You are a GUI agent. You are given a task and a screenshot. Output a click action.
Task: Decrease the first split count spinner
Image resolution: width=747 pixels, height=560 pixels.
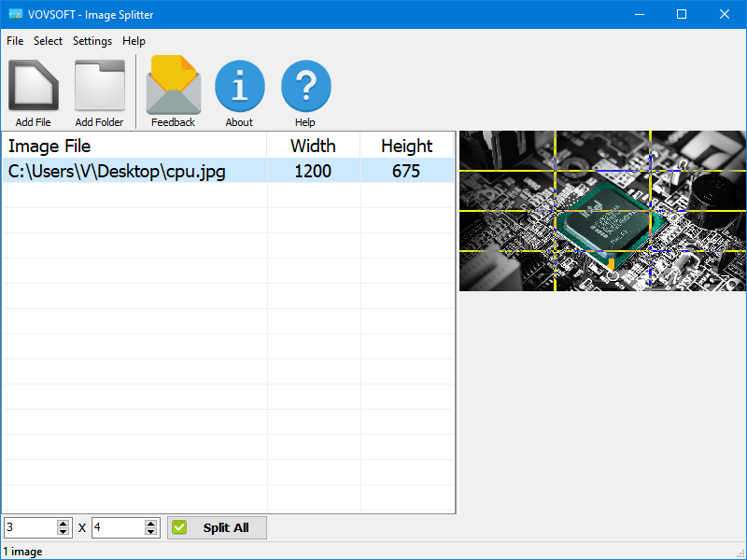[x=63, y=532]
